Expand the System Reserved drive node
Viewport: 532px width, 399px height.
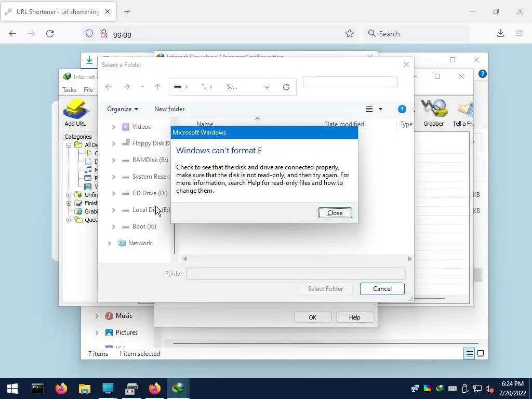114,177
